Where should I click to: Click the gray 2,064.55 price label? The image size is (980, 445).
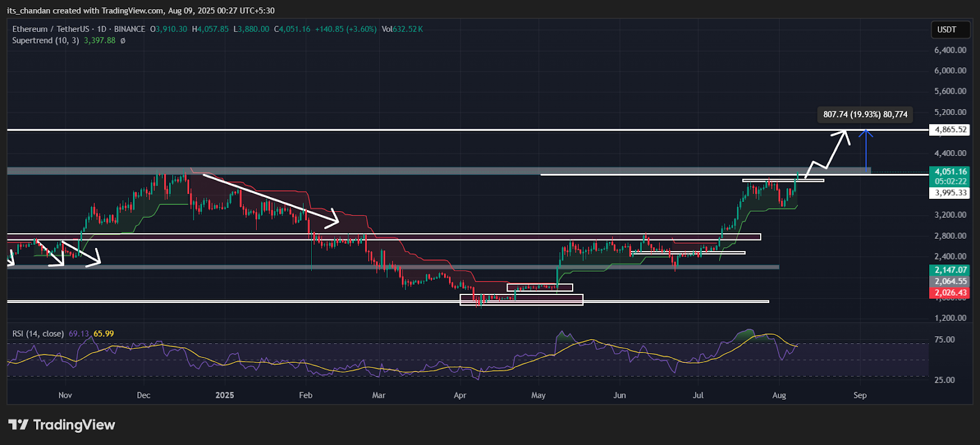[x=951, y=282]
